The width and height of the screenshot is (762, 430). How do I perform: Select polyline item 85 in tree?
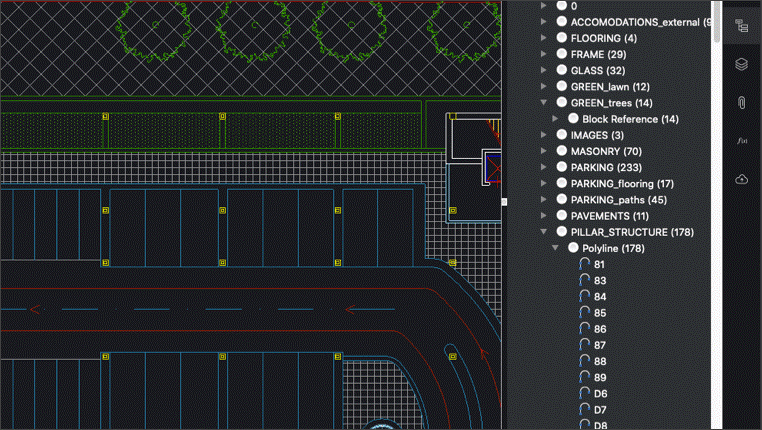600,313
